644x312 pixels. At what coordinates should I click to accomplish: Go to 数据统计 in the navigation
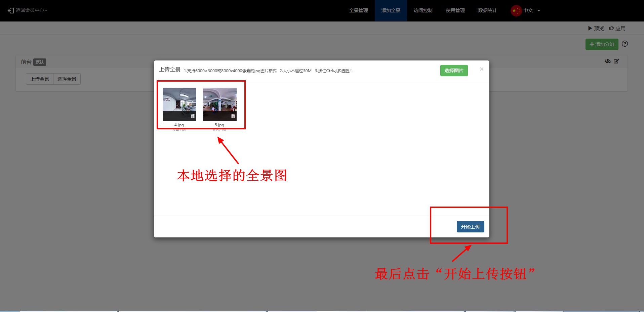click(487, 11)
